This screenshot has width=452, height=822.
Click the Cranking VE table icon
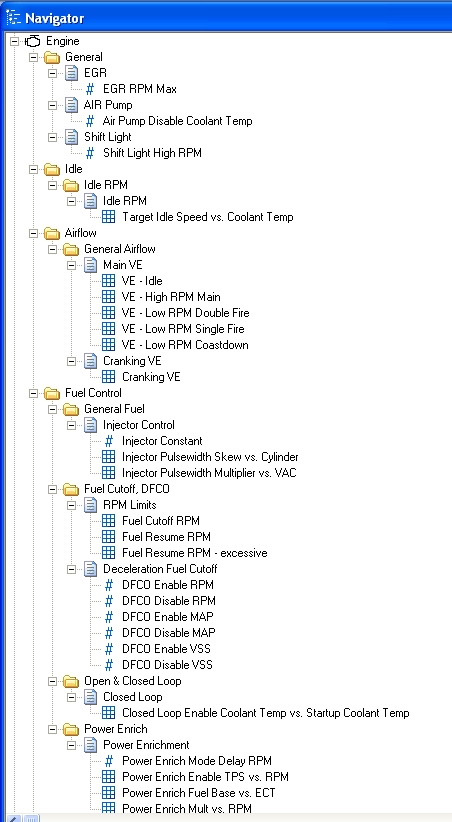[108, 377]
